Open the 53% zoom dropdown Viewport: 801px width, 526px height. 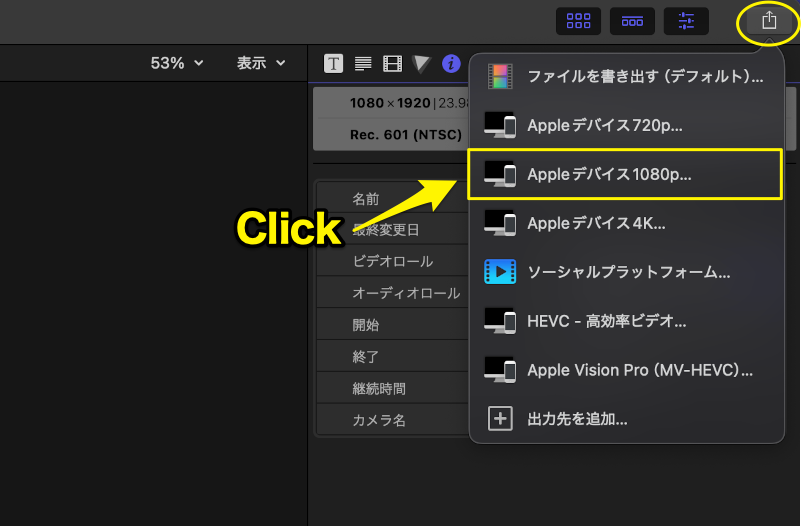(177, 63)
